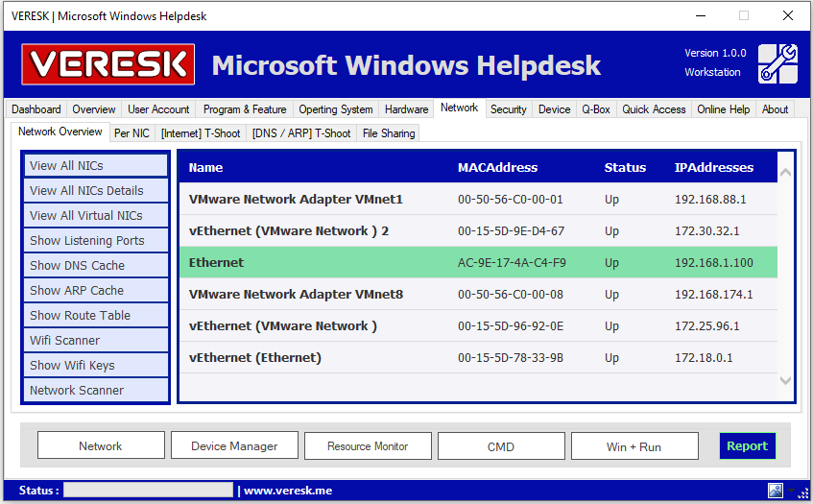Click the Status input field
The height and width of the screenshot is (504, 813).
[x=148, y=491]
